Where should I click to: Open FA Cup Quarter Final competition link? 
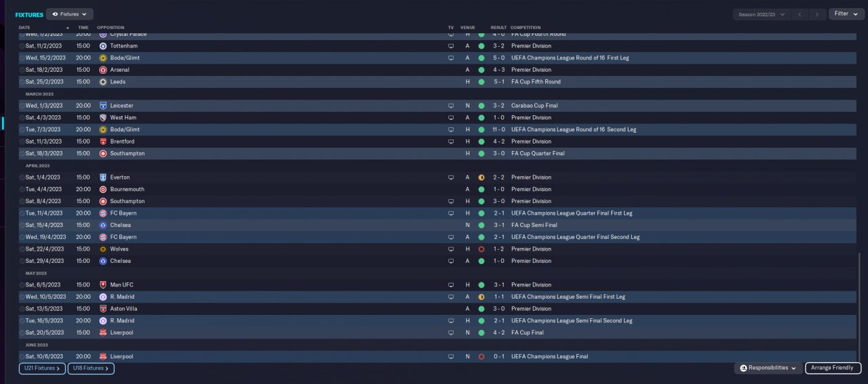536,154
